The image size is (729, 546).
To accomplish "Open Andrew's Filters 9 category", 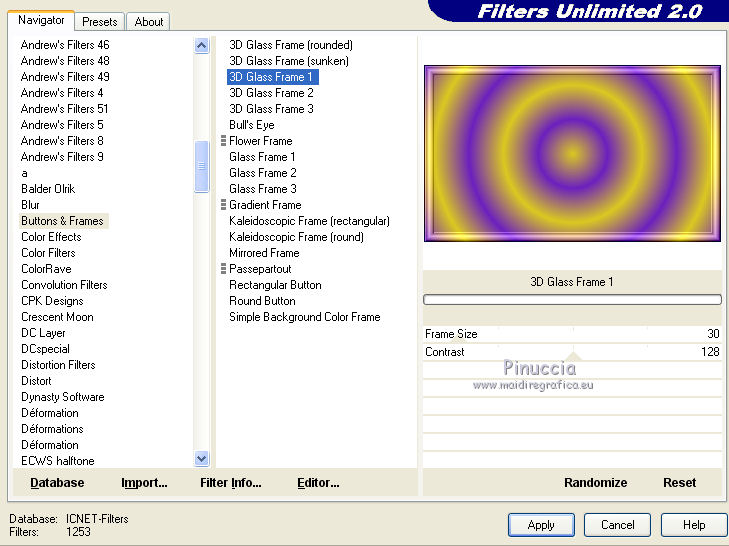I will pyautogui.click(x=62, y=157).
